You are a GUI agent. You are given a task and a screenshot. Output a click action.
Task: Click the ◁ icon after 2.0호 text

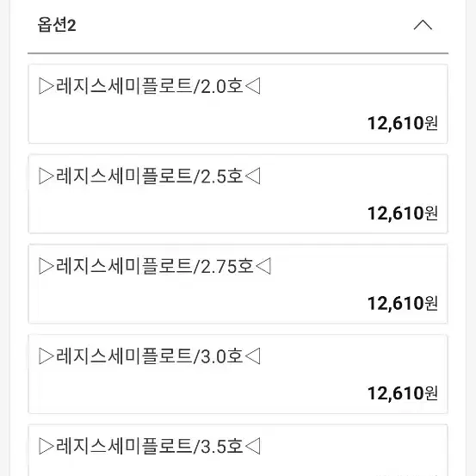click(252, 86)
